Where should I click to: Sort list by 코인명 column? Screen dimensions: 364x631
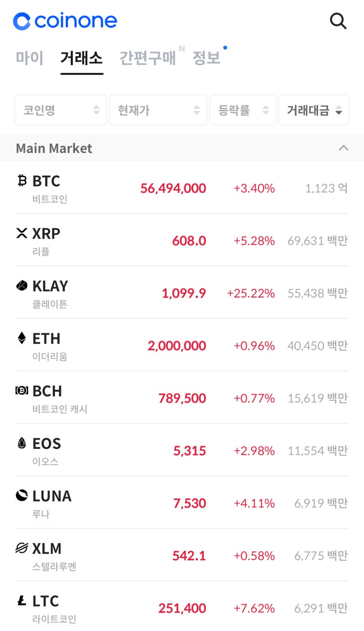click(x=61, y=110)
